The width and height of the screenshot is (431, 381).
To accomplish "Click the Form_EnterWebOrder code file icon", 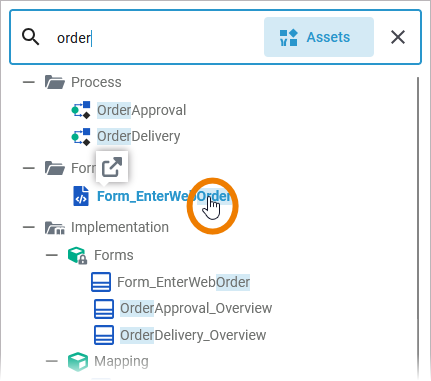I will click(81, 196).
